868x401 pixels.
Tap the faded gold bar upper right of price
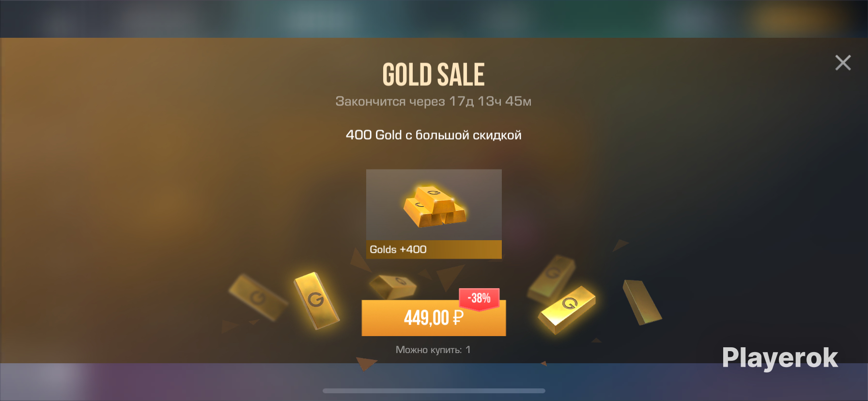point(552,279)
